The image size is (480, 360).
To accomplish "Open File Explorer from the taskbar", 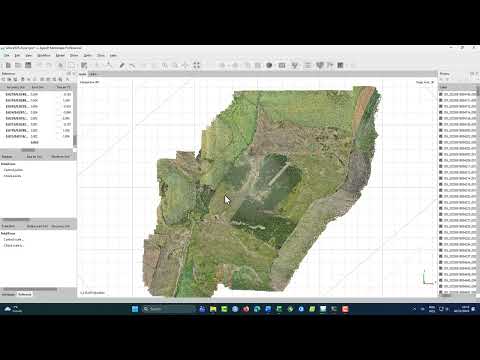I will click(x=213, y=309).
